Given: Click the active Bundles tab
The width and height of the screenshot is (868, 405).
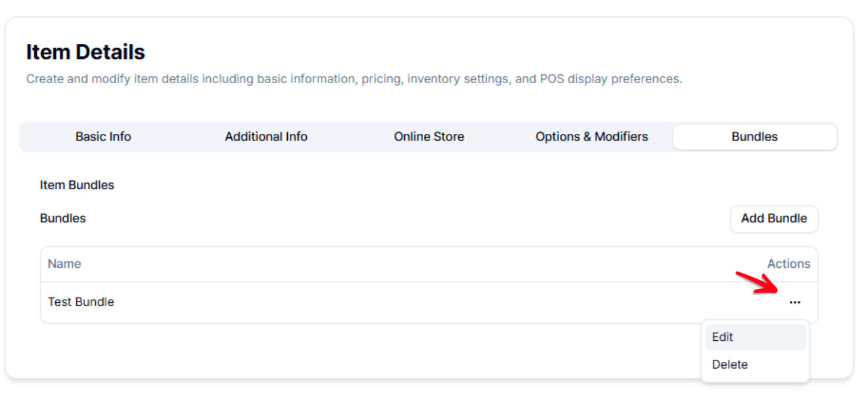Looking at the screenshot, I should pyautogui.click(x=754, y=136).
